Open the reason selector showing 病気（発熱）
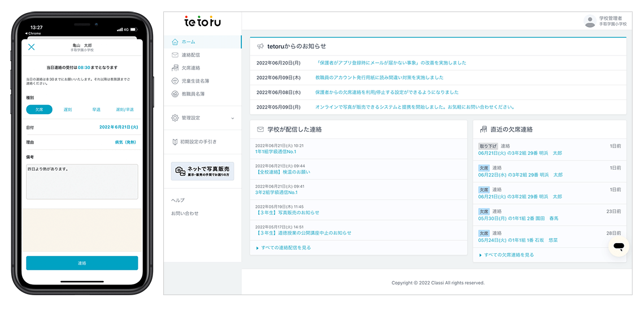The height and width of the screenshot is (311, 644). point(125,142)
